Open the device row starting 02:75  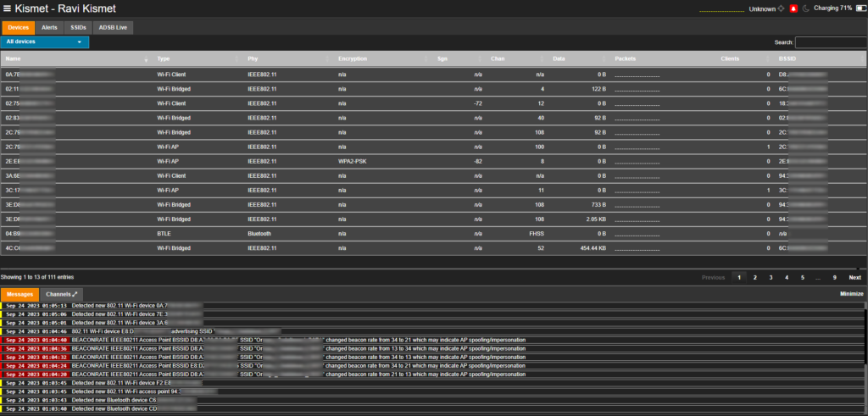(433, 103)
